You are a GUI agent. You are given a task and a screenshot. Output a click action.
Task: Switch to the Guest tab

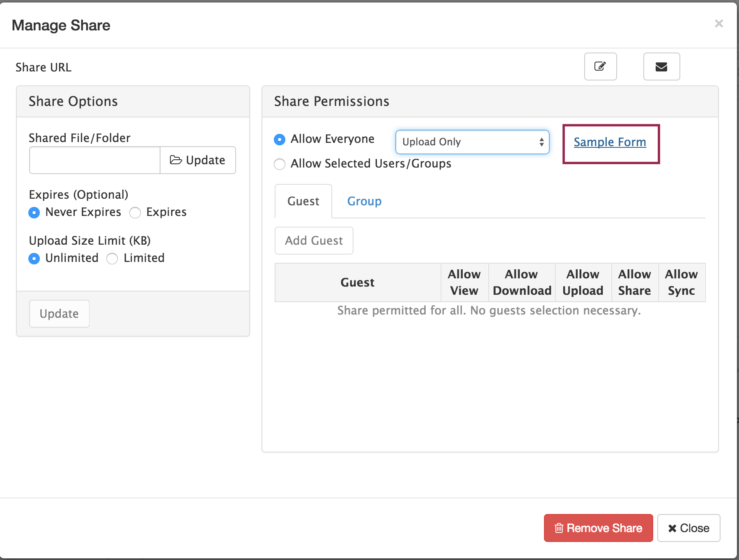pos(303,201)
